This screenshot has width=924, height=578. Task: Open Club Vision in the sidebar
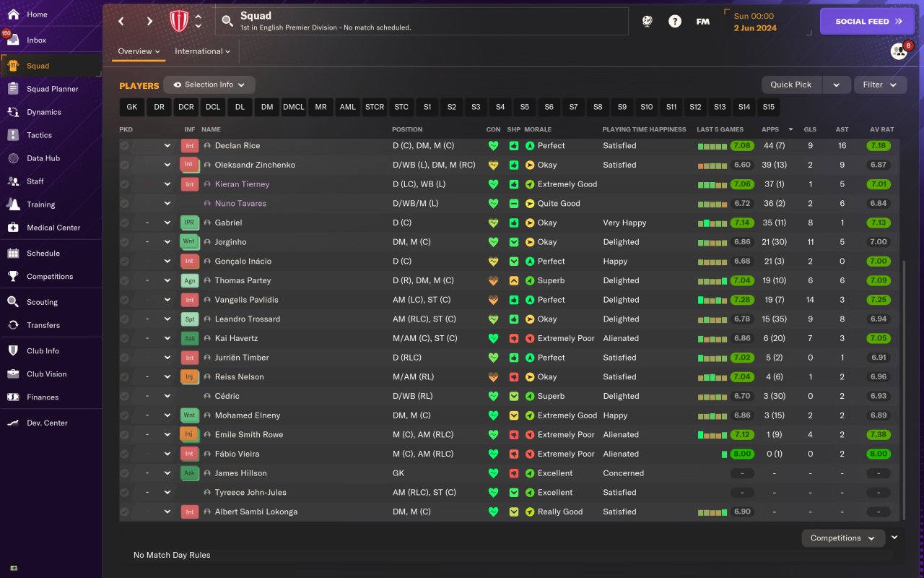pyautogui.click(x=51, y=374)
